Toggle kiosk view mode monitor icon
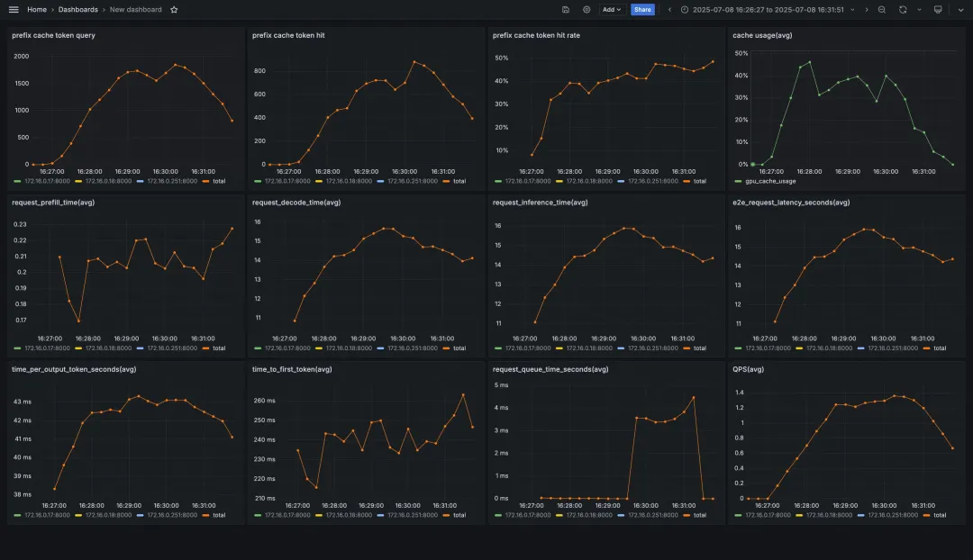This screenshot has width=973, height=560. click(938, 9)
